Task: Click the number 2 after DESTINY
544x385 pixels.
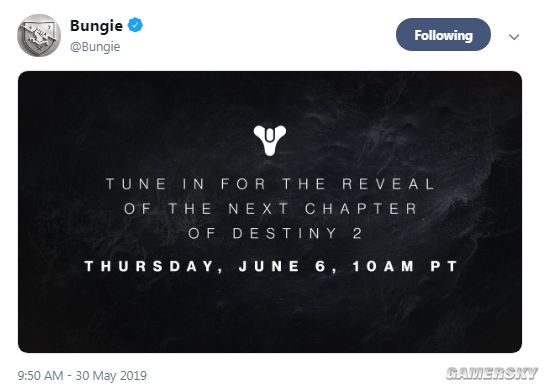Action: click(357, 233)
